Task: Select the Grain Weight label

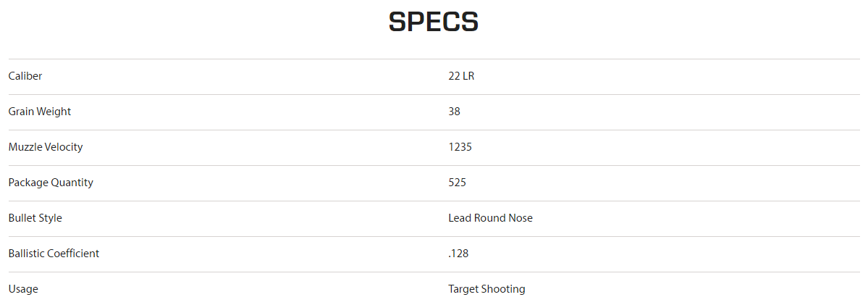Action: coord(40,112)
